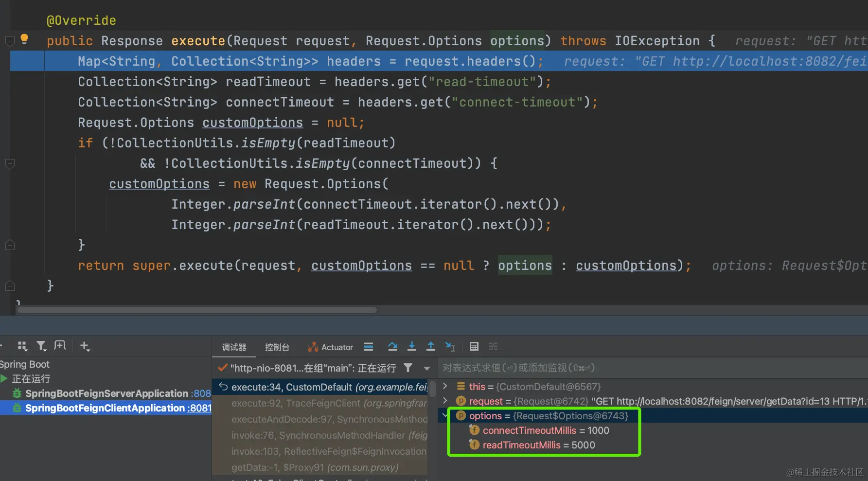Select connectTimeoutMillis = 1000 variable
Viewport: 868px width, 481px height.
tap(546, 430)
